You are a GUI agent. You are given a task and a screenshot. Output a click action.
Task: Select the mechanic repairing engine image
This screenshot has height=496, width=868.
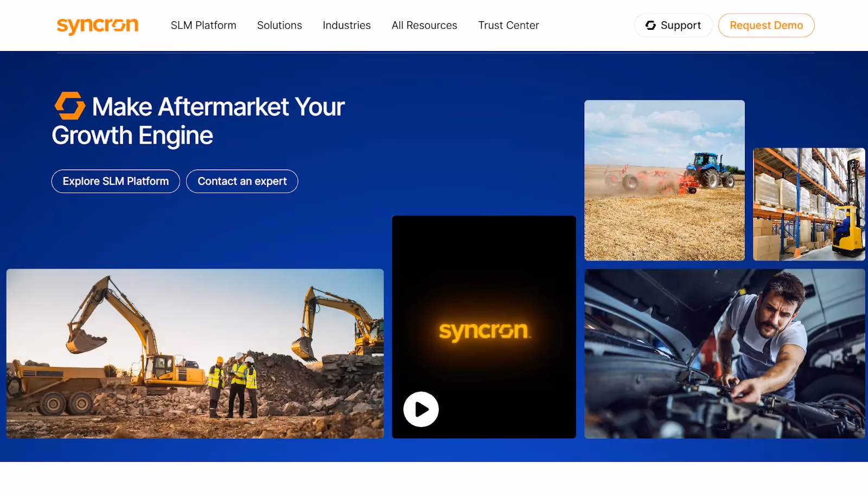click(725, 353)
